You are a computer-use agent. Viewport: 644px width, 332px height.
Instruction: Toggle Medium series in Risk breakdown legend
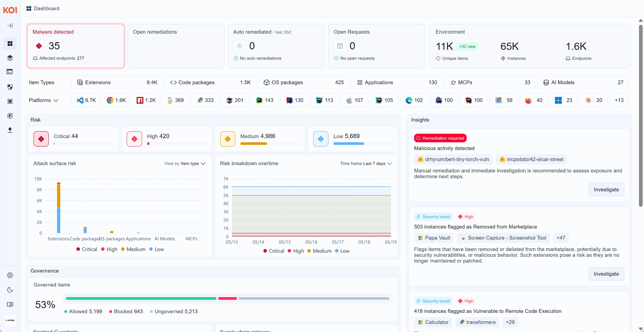pyautogui.click(x=319, y=251)
